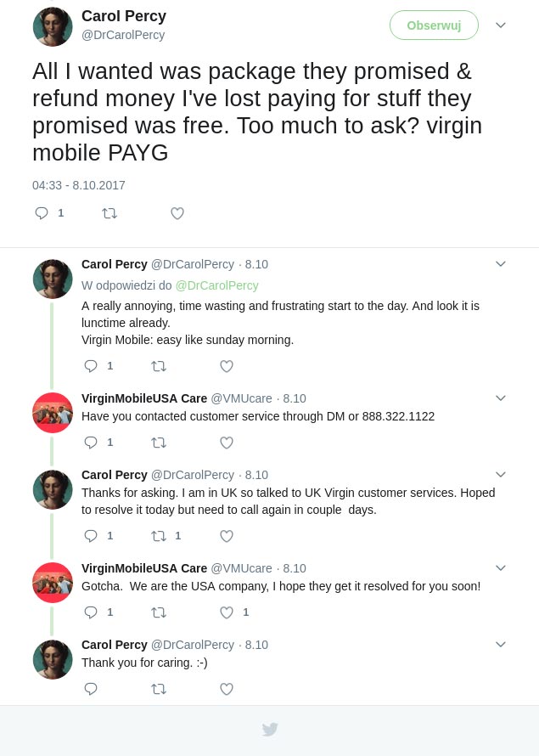Viewport: 539px width, 756px height.
Task: Click the Twitter bird logo at the bottom
Action: pos(269,730)
